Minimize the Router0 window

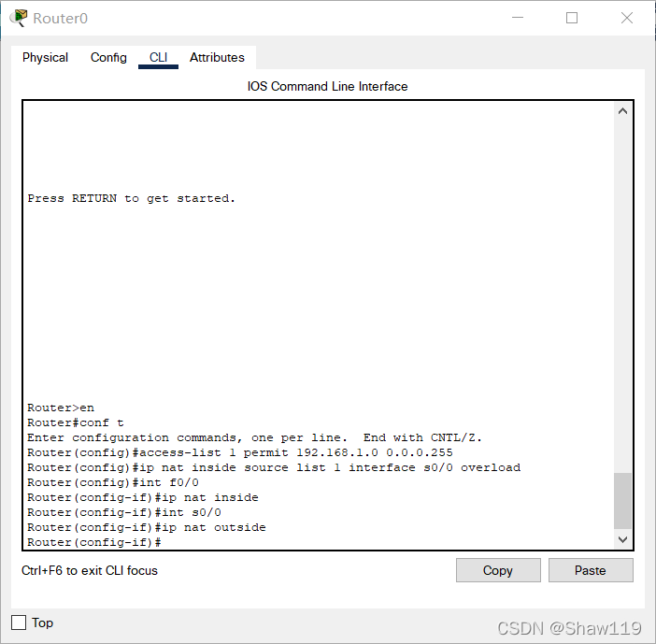[518, 18]
